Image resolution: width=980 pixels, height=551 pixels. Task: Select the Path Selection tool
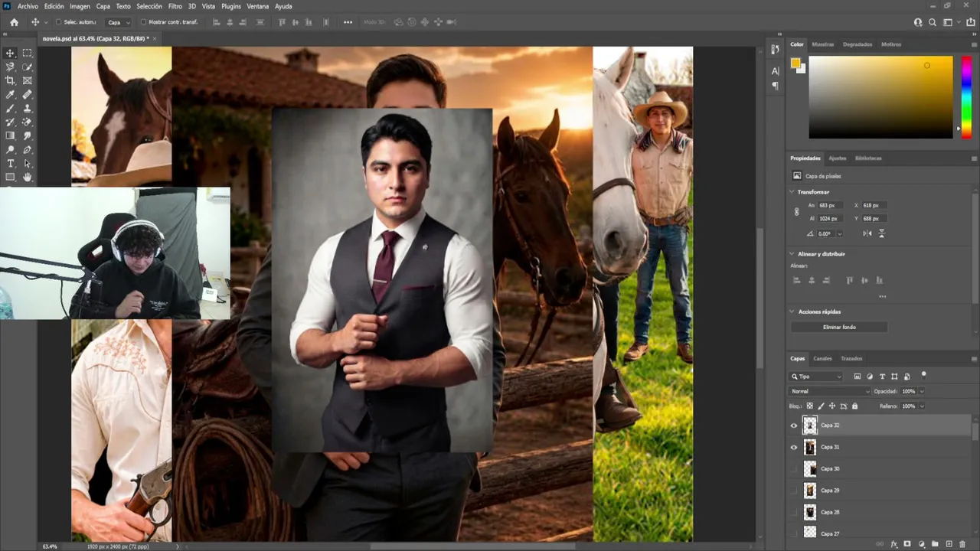tap(28, 164)
